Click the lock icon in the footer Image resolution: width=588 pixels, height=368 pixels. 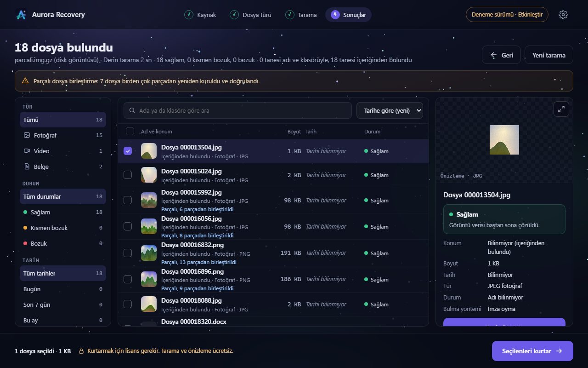click(x=81, y=351)
